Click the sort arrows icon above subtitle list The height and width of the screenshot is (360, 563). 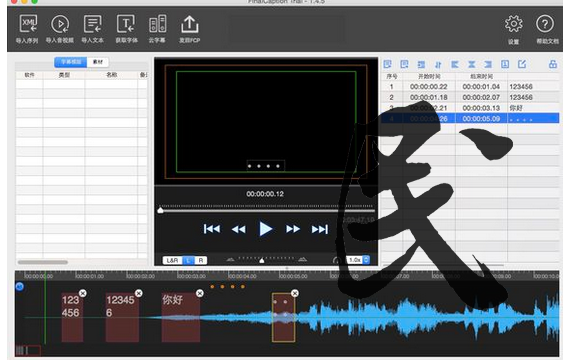(x=438, y=65)
